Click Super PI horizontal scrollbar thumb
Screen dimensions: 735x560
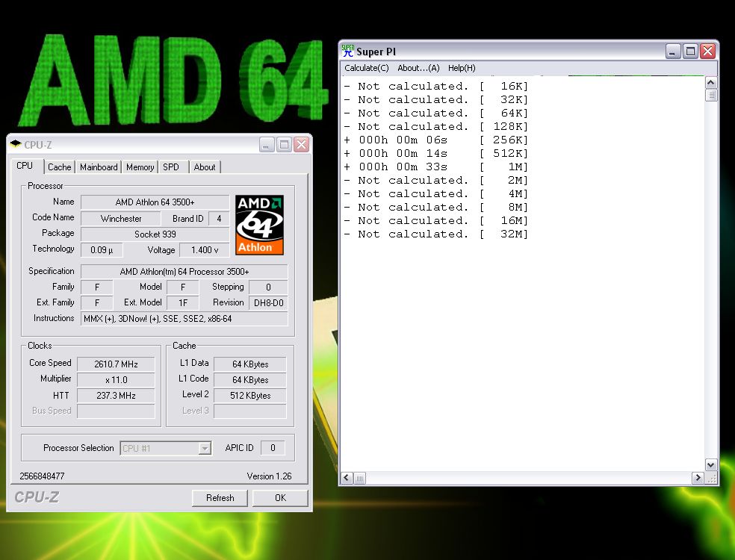click(x=359, y=478)
